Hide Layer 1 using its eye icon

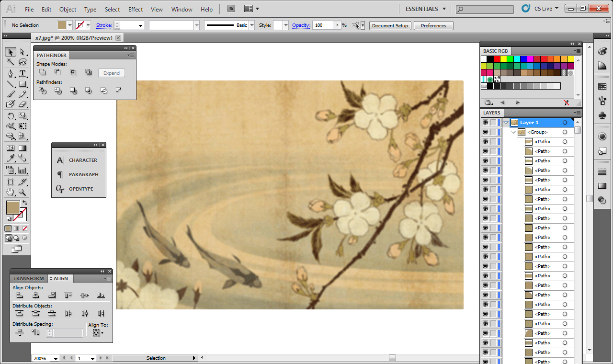pos(485,123)
